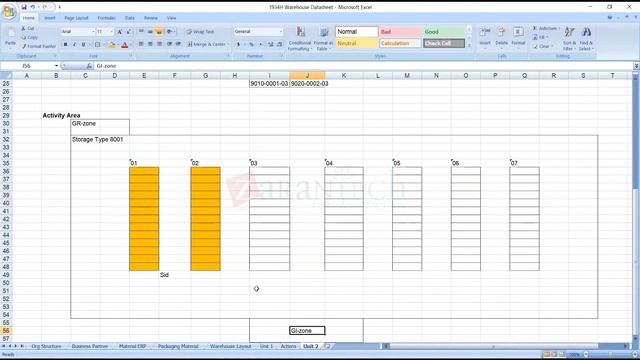640x360 pixels.
Task: Open the font size dropdown
Action: click(111, 32)
